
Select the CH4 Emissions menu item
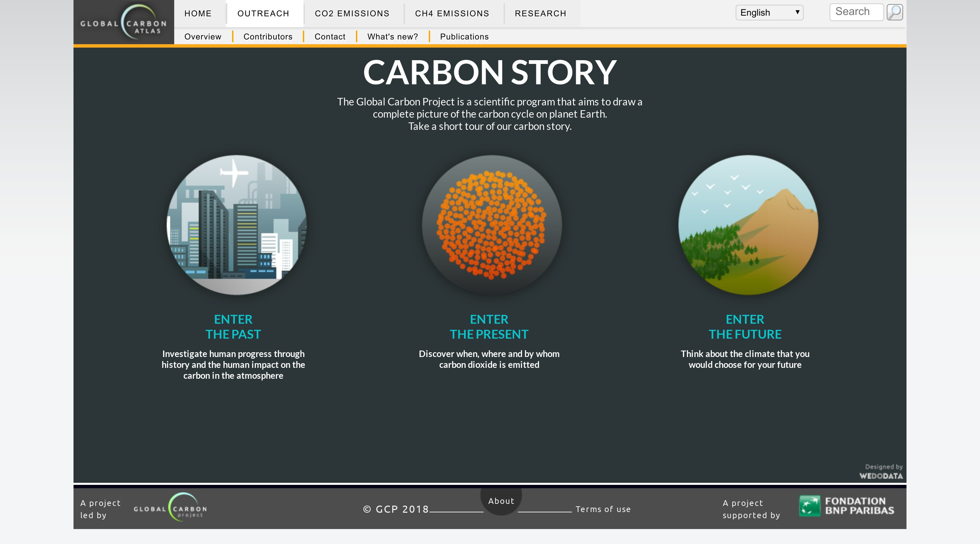click(452, 14)
